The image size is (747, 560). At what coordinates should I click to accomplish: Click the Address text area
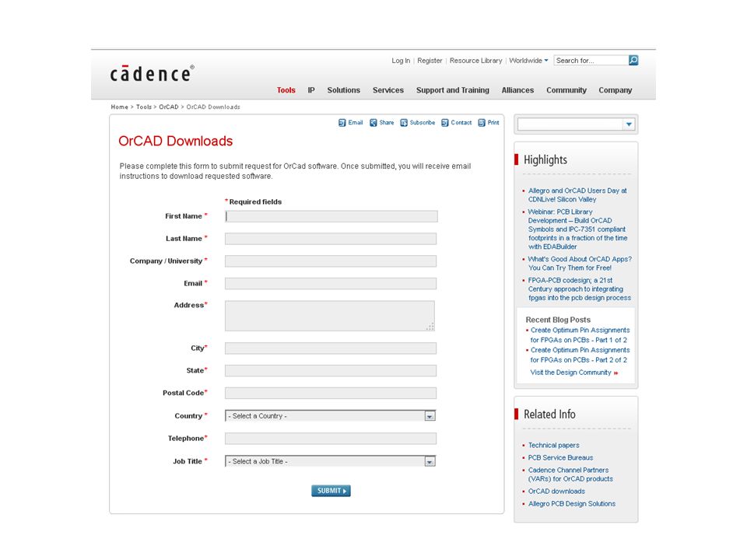[x=330, y=316]
